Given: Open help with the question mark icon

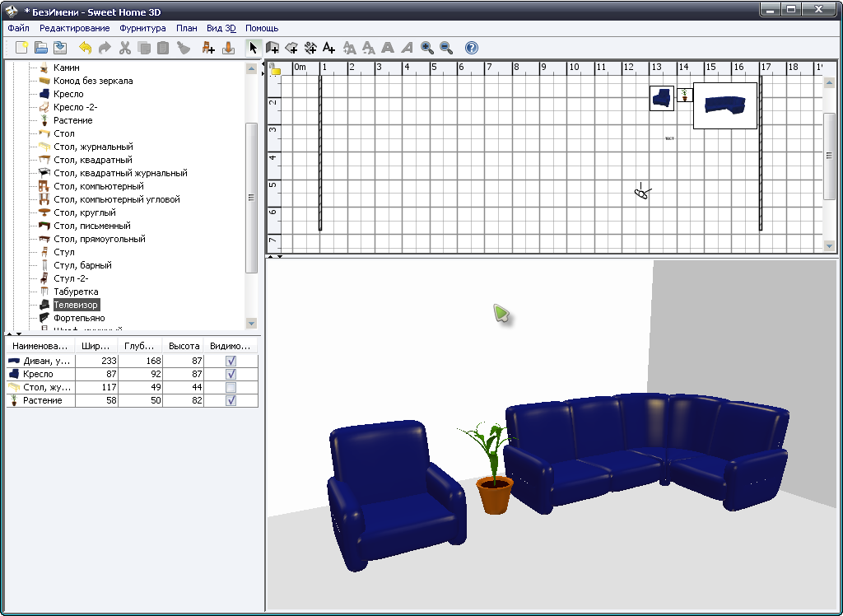Looking at the screenshot, I should [472, 48].
